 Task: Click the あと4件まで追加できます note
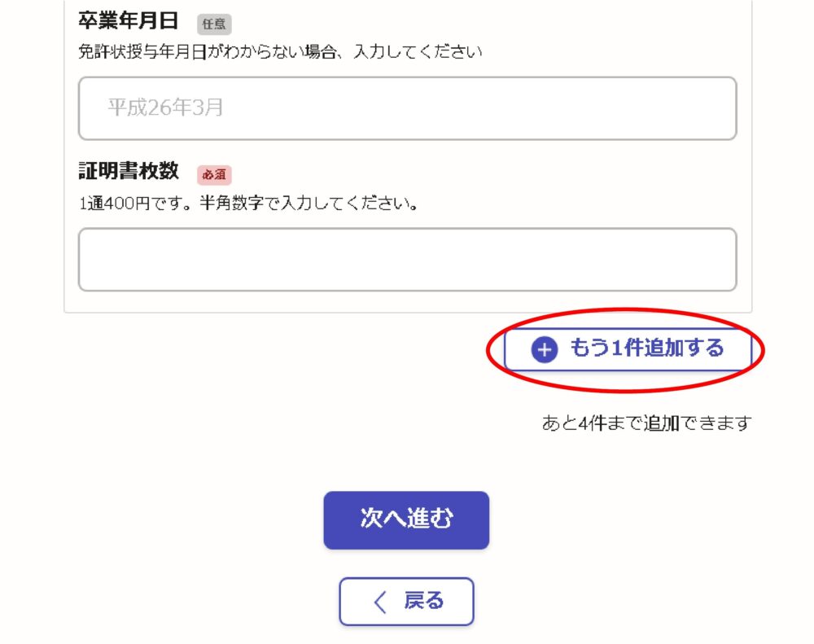click(646, 423)
